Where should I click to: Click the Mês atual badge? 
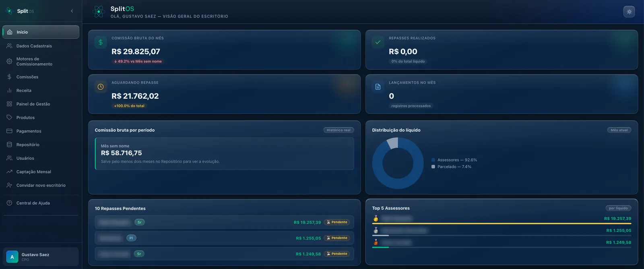[619, 130]
